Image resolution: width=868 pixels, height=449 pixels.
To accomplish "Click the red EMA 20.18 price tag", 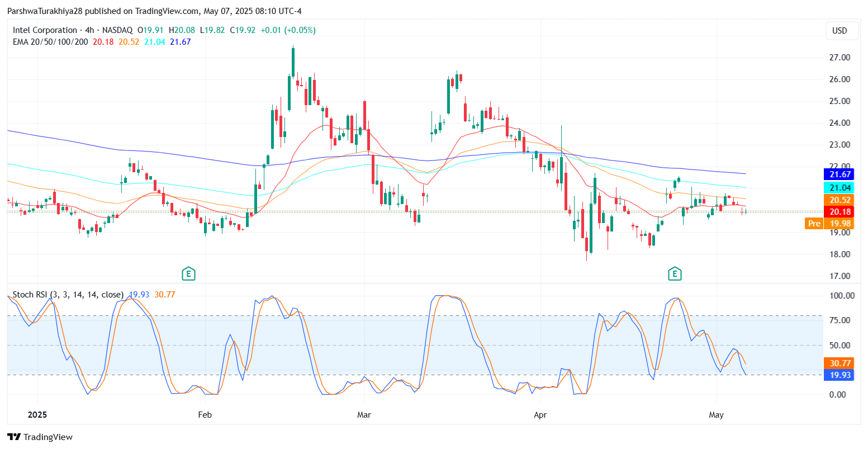I will [x=838, y=212].
